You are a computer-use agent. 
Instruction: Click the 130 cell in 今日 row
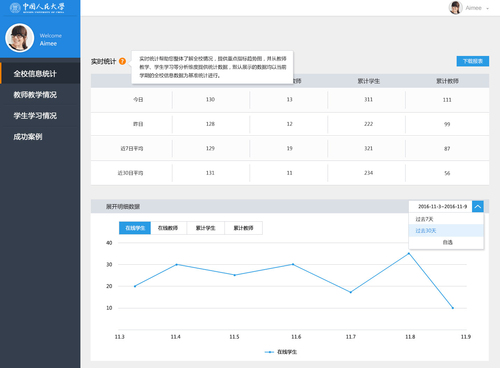(x=210, y=99)
